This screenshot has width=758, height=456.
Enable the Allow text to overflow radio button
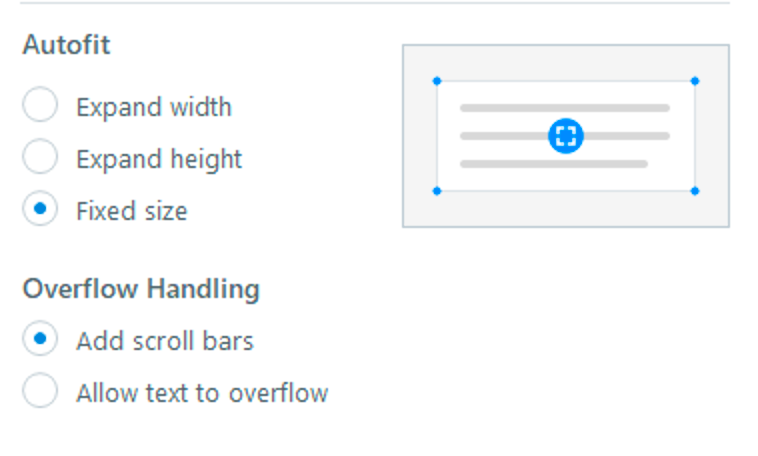(x=40, y=392)
